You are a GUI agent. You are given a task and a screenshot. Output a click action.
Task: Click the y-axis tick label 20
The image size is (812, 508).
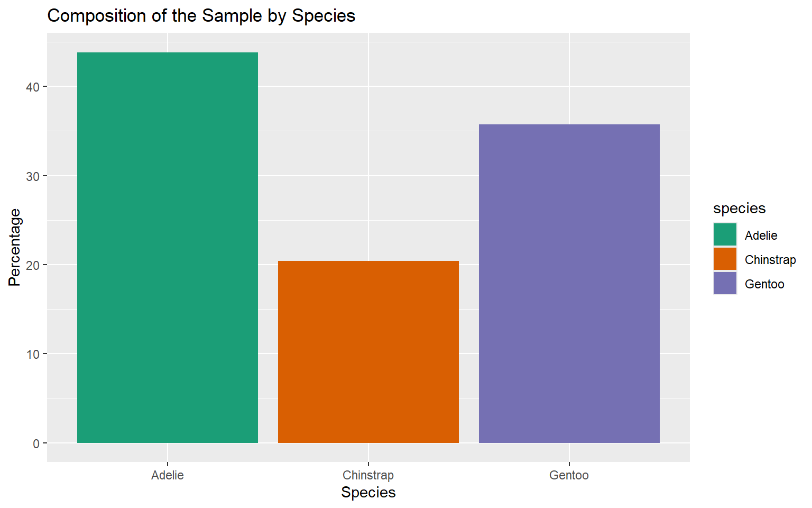(x=33, y=265)
